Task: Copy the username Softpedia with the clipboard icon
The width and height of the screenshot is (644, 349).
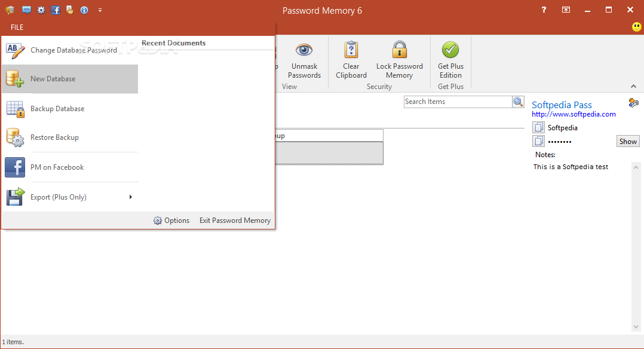Action: click(538, 127)
